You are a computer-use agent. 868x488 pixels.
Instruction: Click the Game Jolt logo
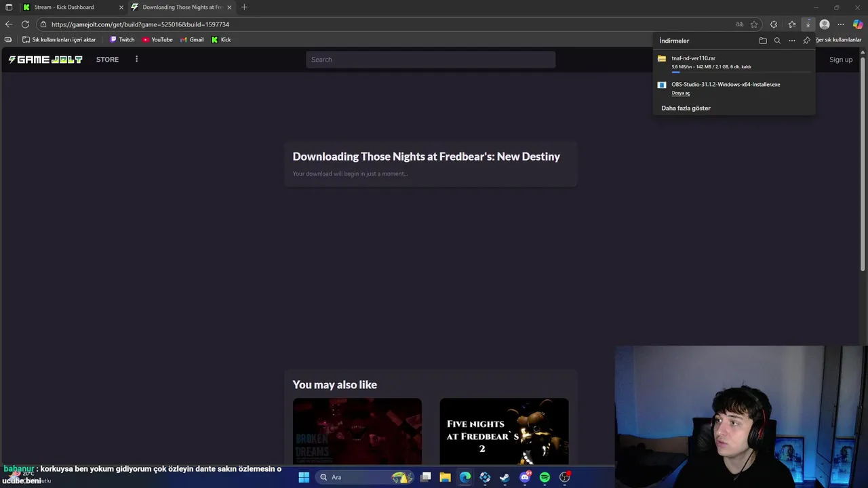click(x=45, y=60)
